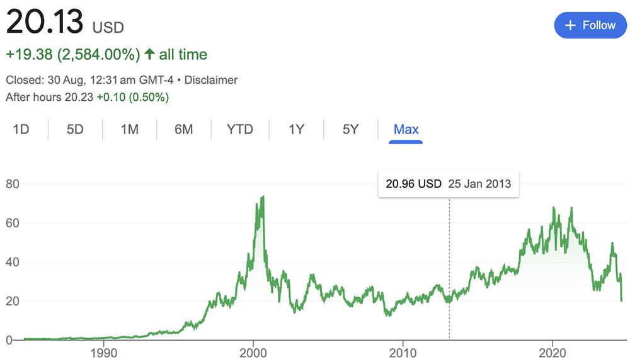
Task: Show the 1M chart range
Action: (x=130, y=130)
